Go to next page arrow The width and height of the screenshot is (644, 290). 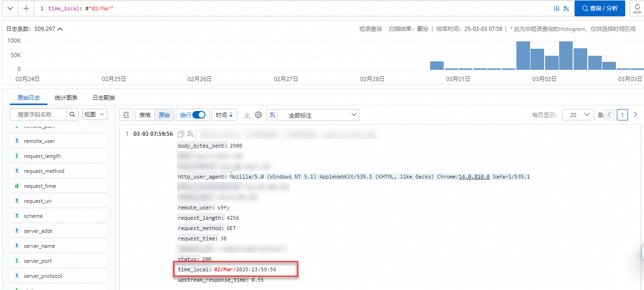pos(636,115)
